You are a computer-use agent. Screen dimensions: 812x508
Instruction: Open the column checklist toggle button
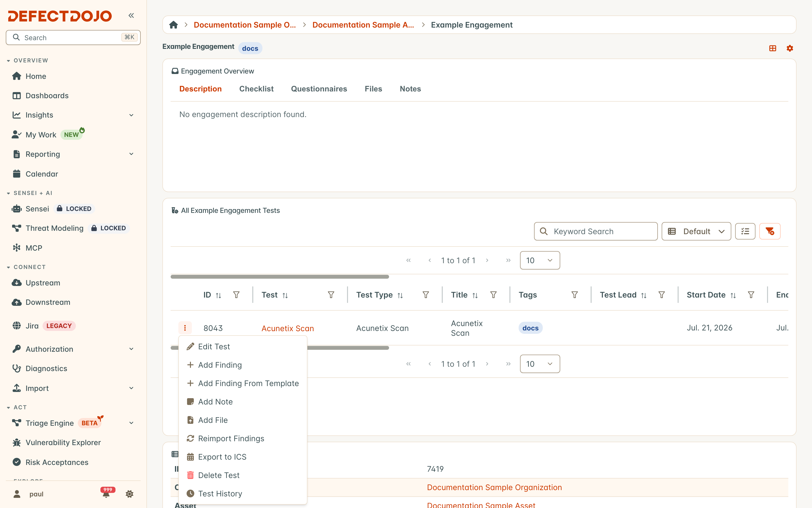[x=745, y=231]
